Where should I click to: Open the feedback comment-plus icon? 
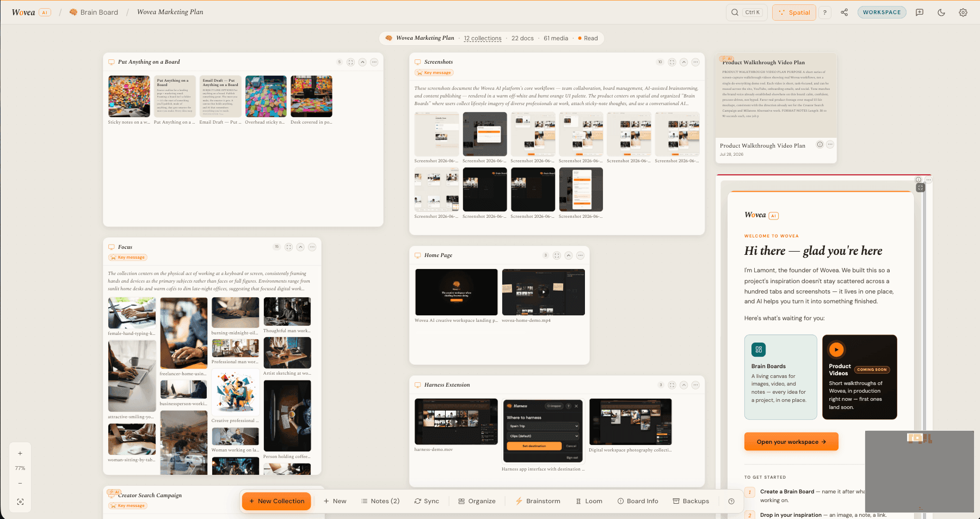920,13
